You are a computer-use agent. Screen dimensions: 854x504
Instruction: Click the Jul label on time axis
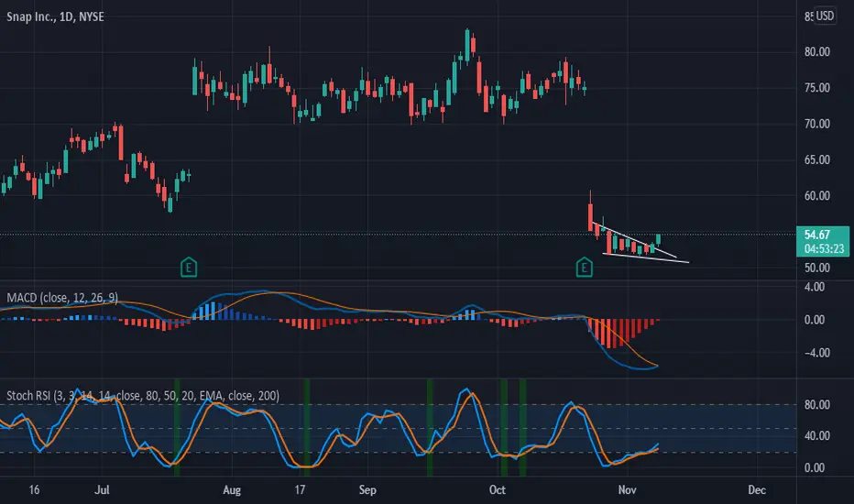point(102,490)
